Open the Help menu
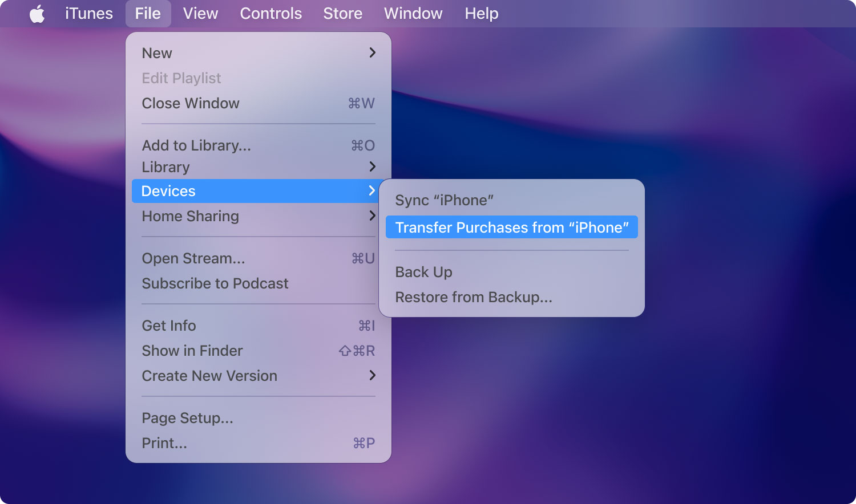The height and width of the screenshot is (504, 856). click(x=481, y=14)
